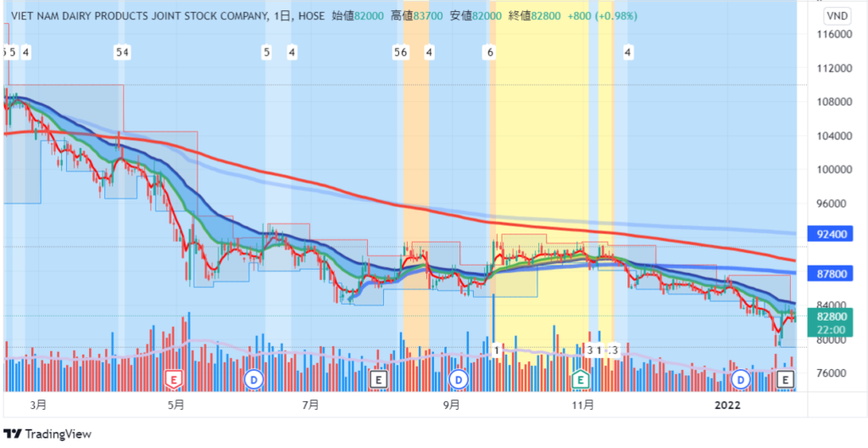Click the HOSE exchange label
This screenshot has height=448, width=868.
pos(310,16)
